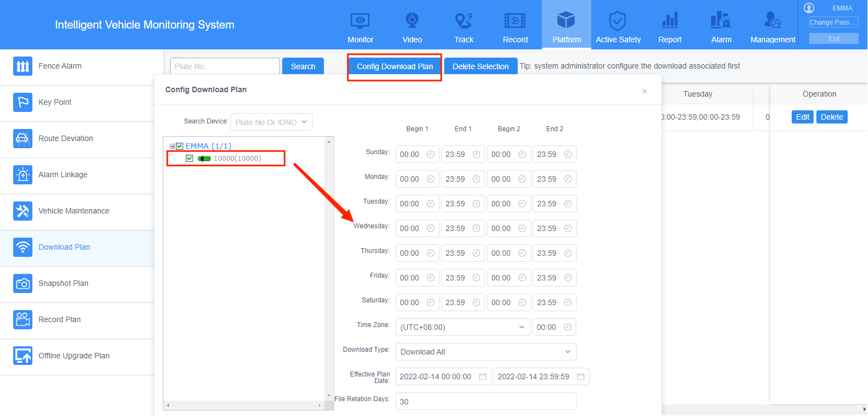
Task: Select the Record Plan menu item
Action: click(x=77, y=321)
